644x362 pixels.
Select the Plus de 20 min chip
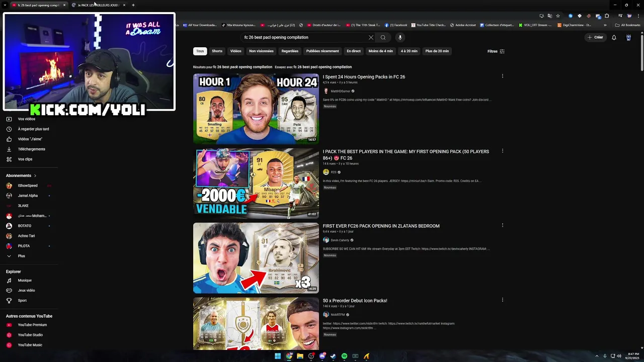point(437,51)
